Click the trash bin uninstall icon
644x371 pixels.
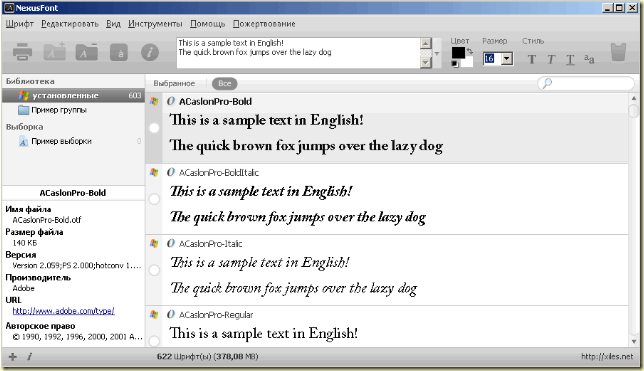tap(618, 52)
